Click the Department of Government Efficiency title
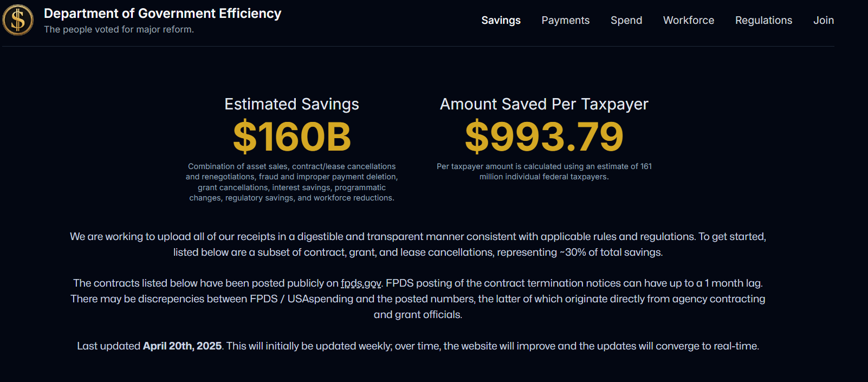 (x=163, y=14)
